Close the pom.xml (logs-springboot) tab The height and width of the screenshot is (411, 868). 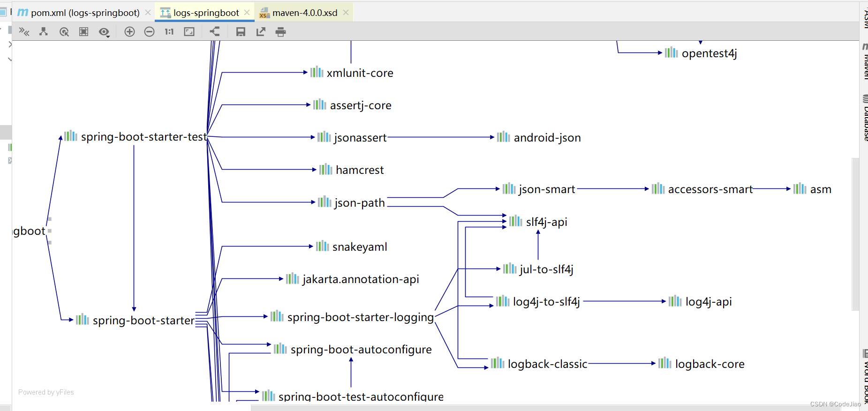[x=148, y=13]
